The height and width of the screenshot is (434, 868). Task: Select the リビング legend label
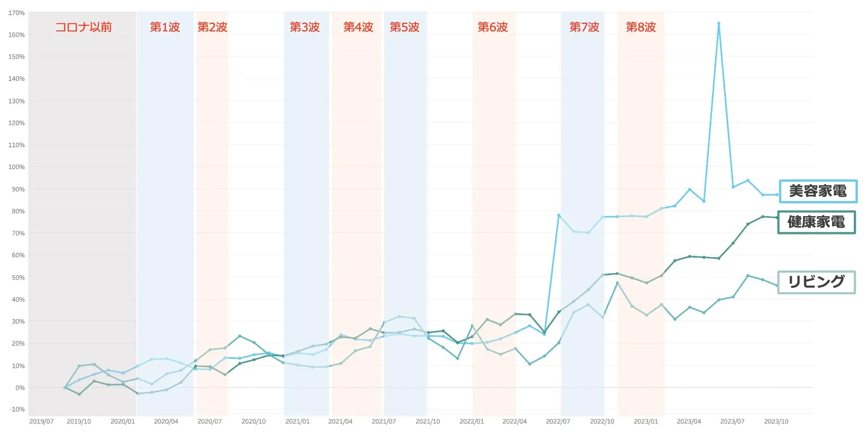(x=816, y=282)
